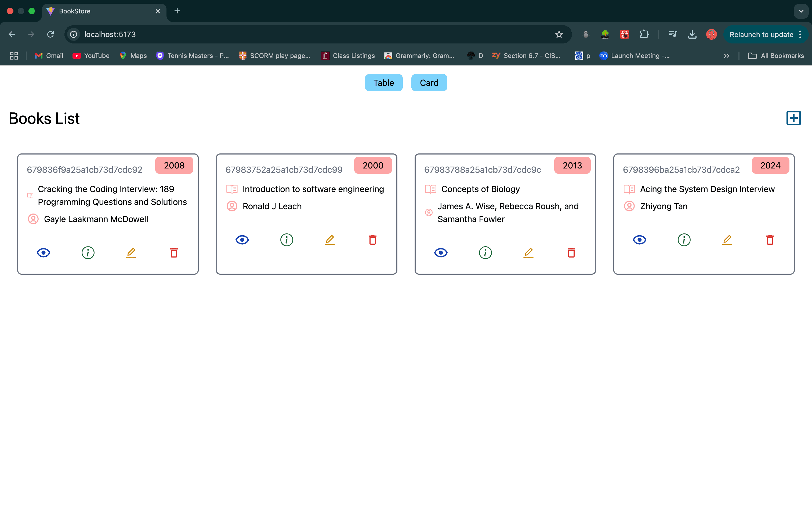The width and height of the screenshot is (812, 507).
Task: Open info for Concepts of Biology book
Action: pos(485,252)
